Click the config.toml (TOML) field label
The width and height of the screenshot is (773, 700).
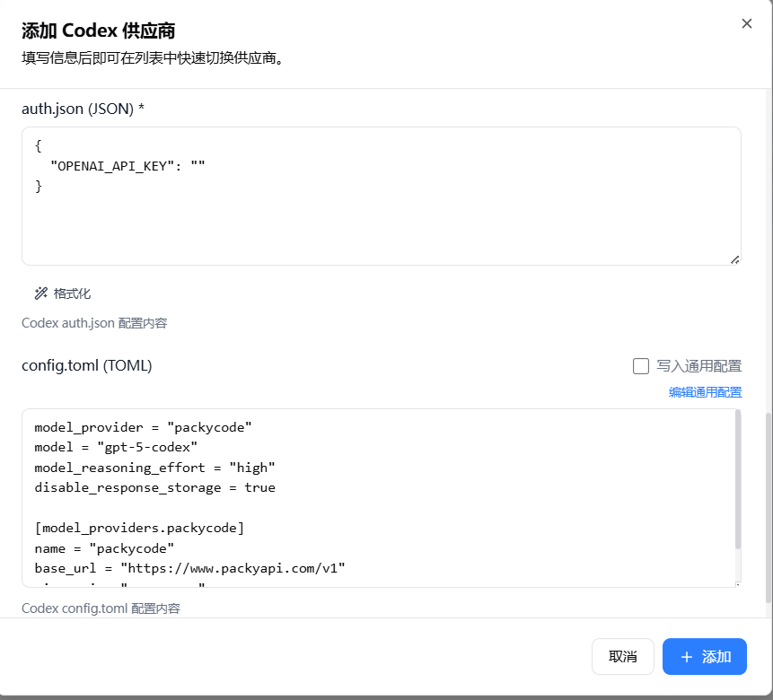coord(87,366)
